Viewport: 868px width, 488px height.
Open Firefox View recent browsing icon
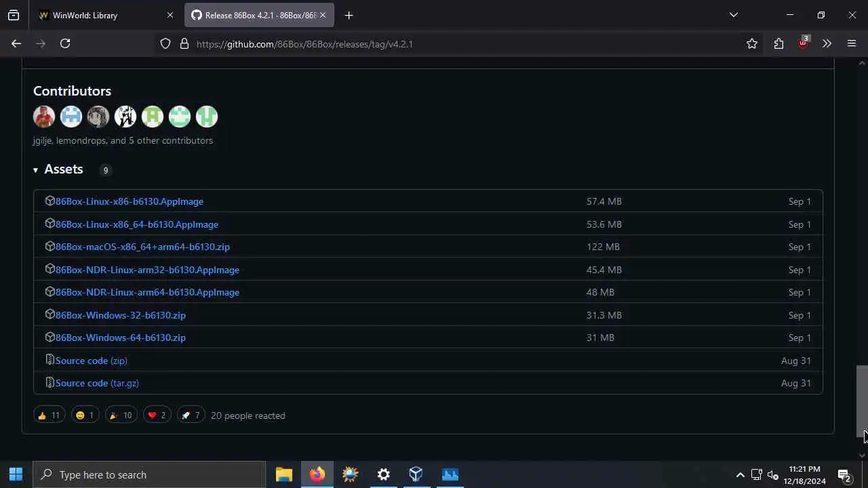click(x=14, y=15)
